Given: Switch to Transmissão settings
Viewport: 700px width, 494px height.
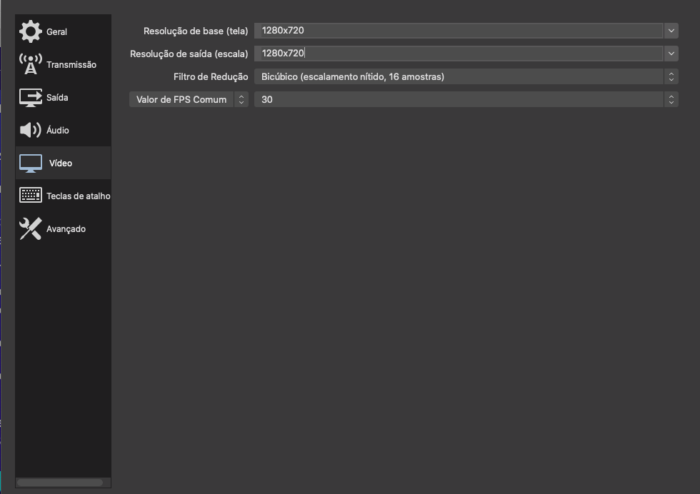Looking at the screenshot, I should [x=63, y=65].
